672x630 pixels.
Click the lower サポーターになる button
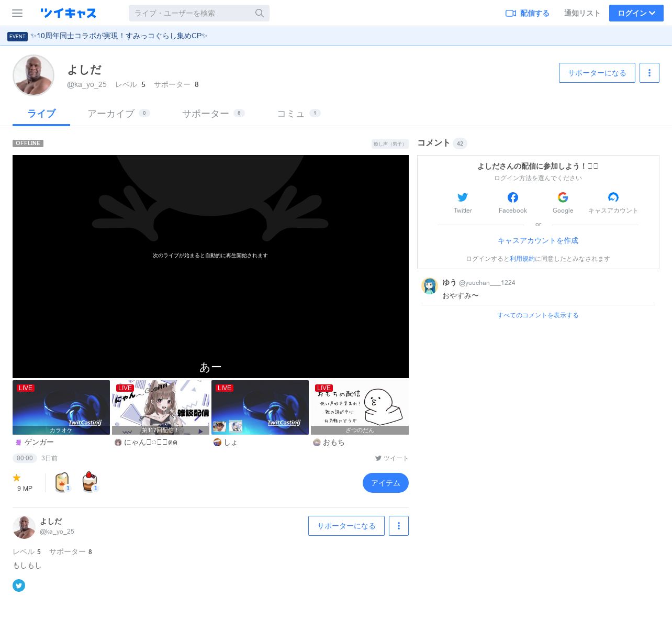[346, 526]
